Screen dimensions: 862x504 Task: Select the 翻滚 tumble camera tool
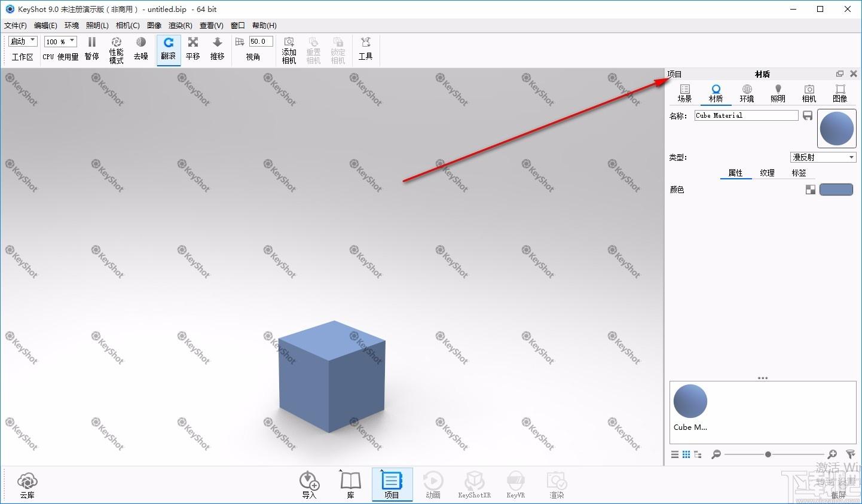(x=169, y=49)
